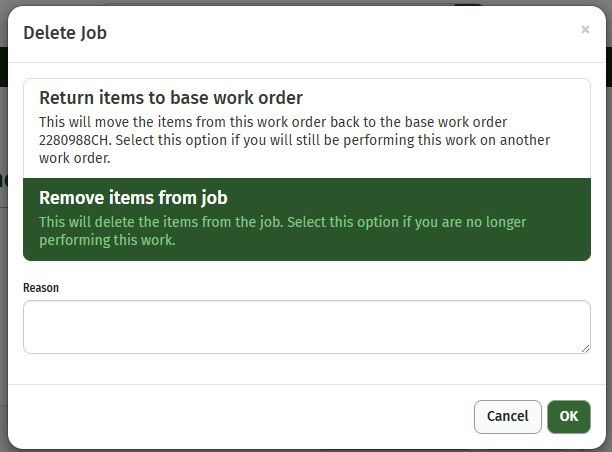This screenshot has width=612, height=452.
Task: Click the empty footer area left of Cancel
Action: click(240, 416)
